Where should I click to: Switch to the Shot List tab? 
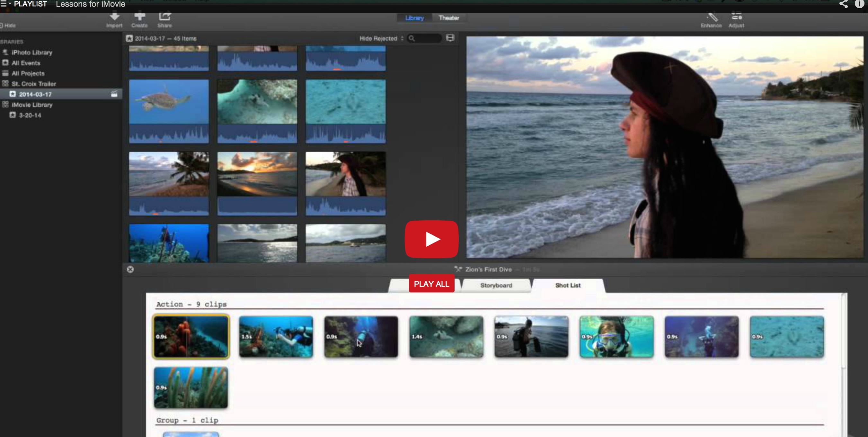point(568,286)
